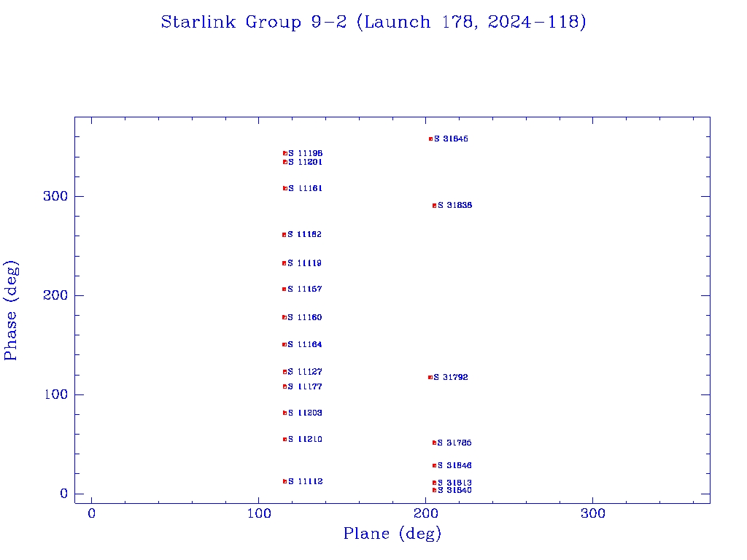Click the Phase axis tick label '0'
The width and height of the screenshot is (747, 560).
64,494
